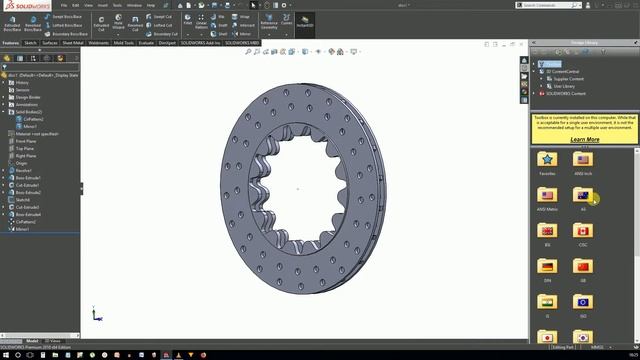The height and width of the screenshot is (360, 640).
Task: Open the Edit menu
Action: point(76,5)
